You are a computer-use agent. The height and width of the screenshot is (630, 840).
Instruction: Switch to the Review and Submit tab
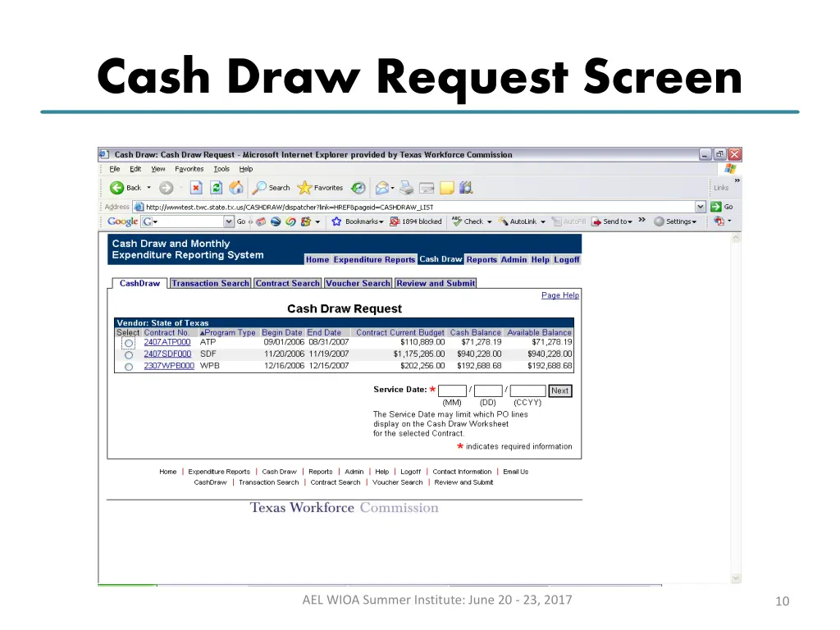[x=436, y=283]
